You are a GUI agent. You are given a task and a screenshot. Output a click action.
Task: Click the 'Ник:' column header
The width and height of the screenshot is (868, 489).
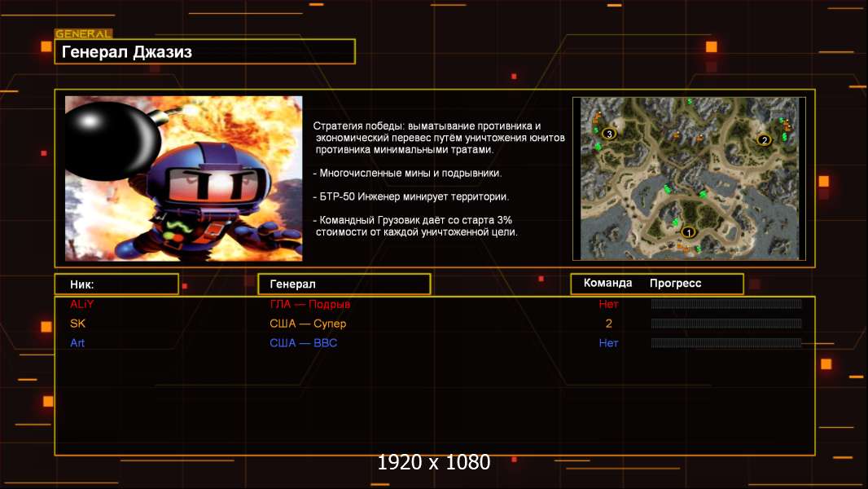[116, 284]
